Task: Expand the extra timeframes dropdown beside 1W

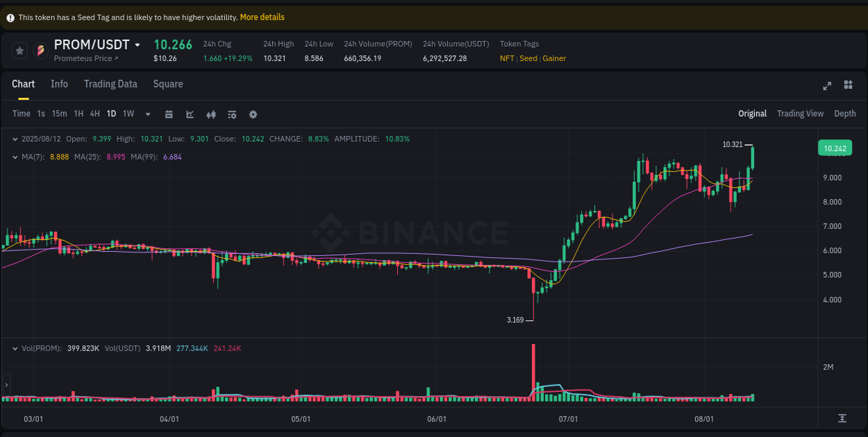Action: point(147,114)
